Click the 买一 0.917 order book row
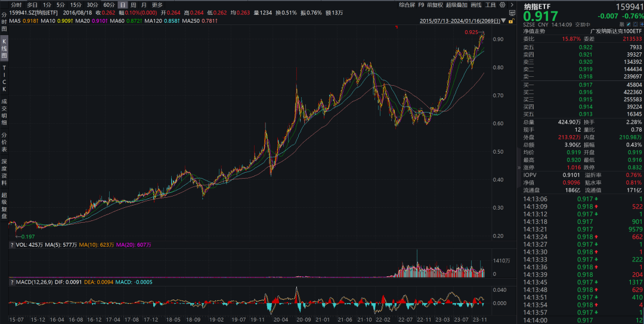The height and width of the screenshot is (324, 644). (x=582, y=85)
